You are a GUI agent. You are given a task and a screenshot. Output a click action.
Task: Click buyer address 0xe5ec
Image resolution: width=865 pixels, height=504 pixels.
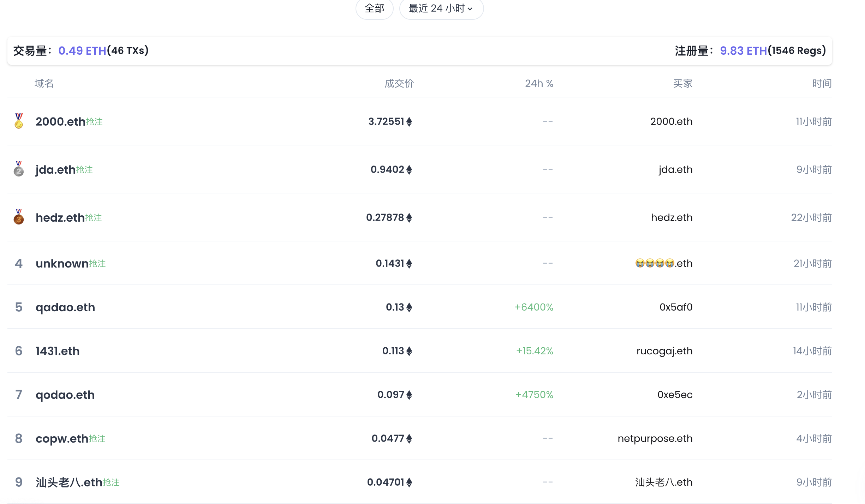[675, 395]
